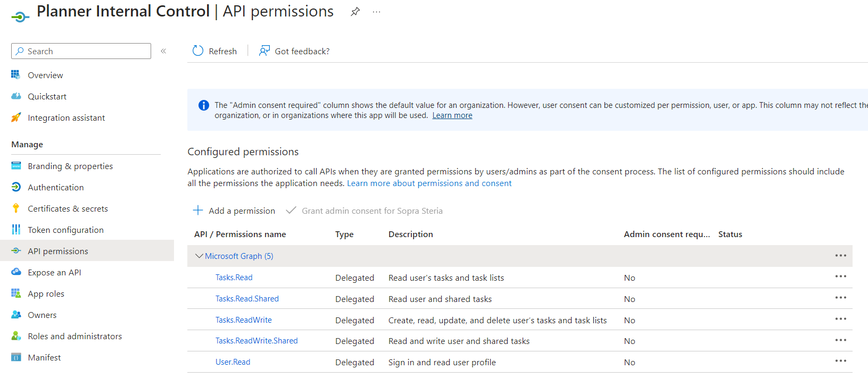
Task: Click Got feedback? button
Action: click(x=294, y=51)
